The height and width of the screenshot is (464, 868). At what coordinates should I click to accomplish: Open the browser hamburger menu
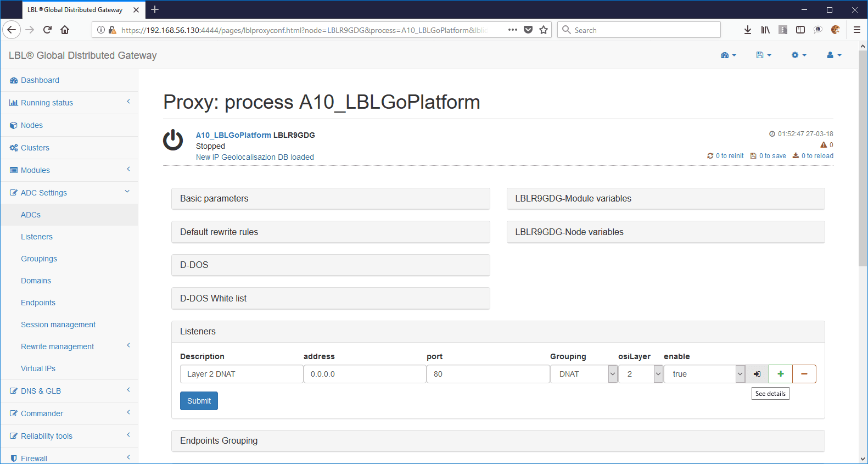click(x=857, y=30)
